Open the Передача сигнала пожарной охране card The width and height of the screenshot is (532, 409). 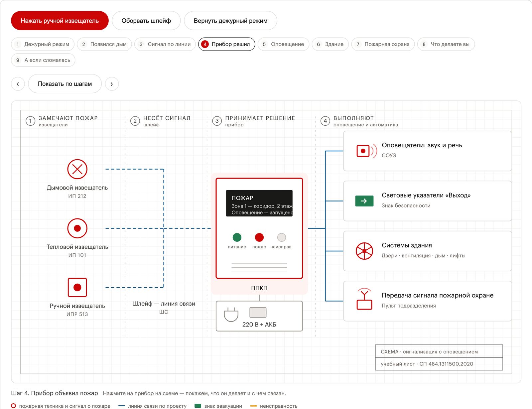tap(427, 301)
